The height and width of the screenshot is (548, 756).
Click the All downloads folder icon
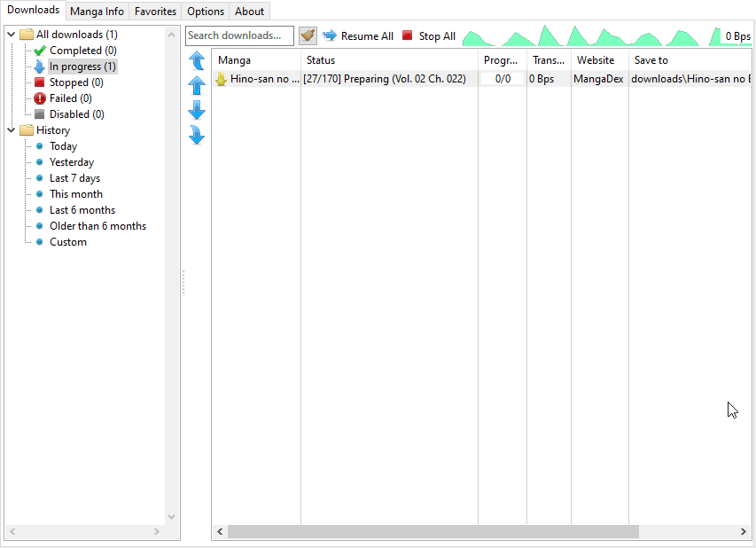[26, 35]
